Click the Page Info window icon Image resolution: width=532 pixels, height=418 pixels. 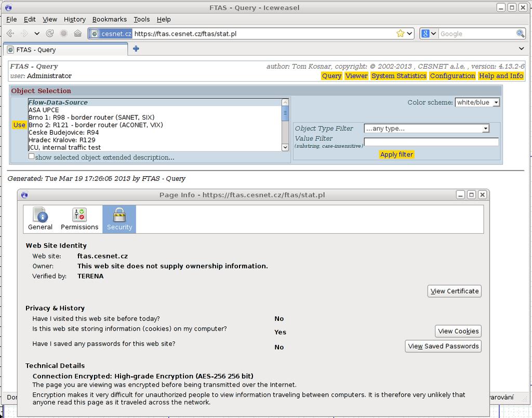[x=24, y=194]
